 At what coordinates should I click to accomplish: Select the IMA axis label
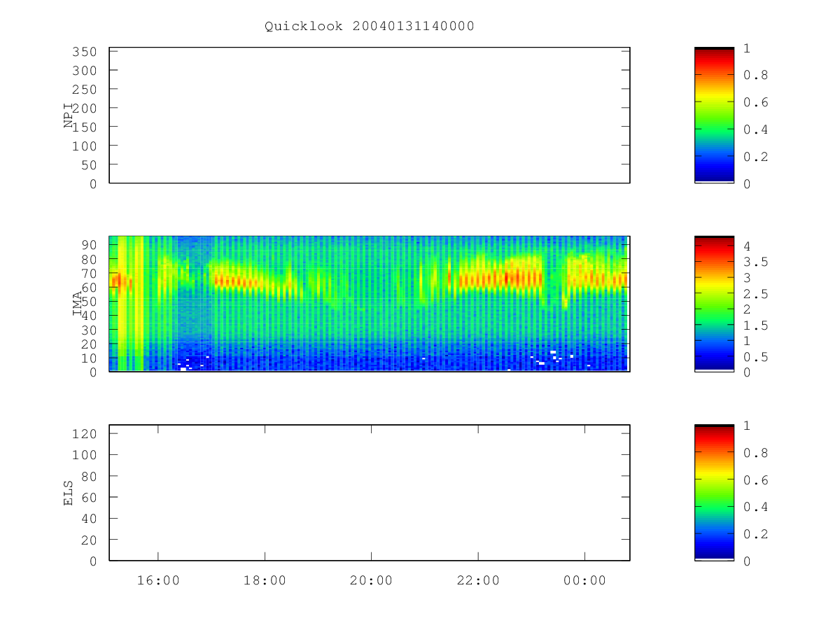(78, 304)
